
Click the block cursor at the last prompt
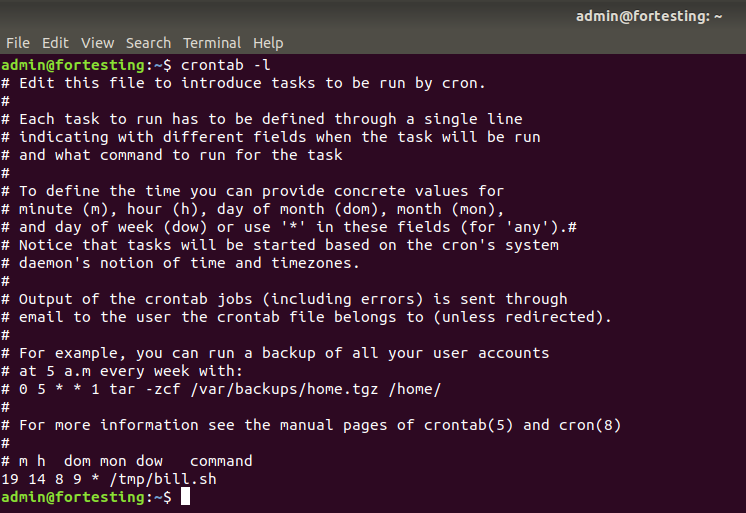185,497
